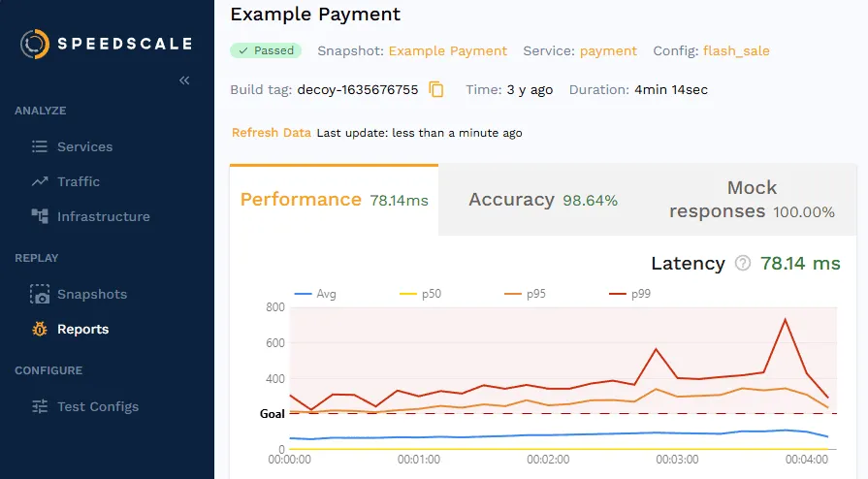868x479 pixels.
Task: Open Infrastructure view
Action: [x=104, y=216]
